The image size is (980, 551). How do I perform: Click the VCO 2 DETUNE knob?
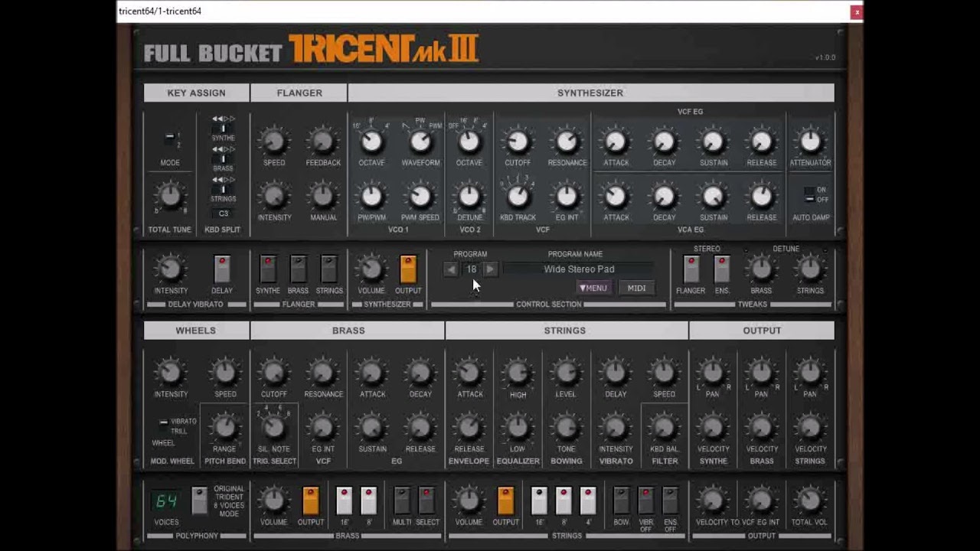point(469,197)
